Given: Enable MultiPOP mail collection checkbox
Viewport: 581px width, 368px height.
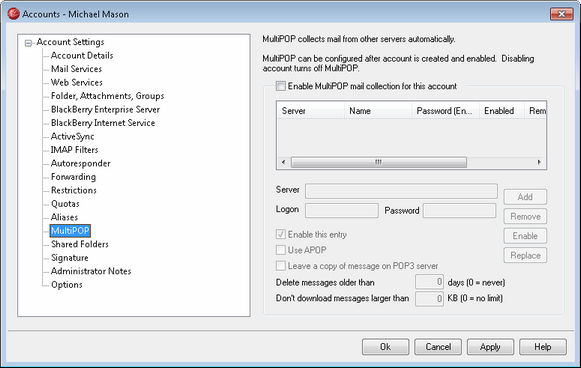Looking at the screenshot, I should coord(281,86).
